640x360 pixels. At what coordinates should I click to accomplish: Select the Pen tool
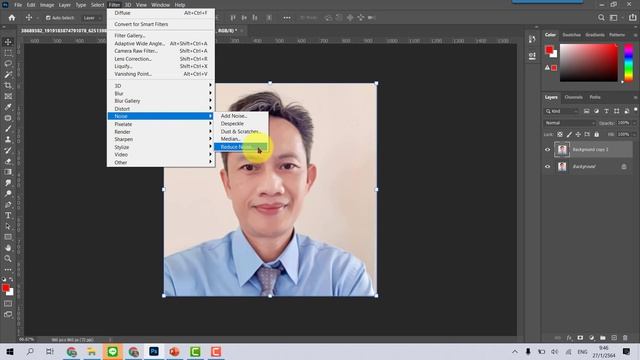coord(8,204)
